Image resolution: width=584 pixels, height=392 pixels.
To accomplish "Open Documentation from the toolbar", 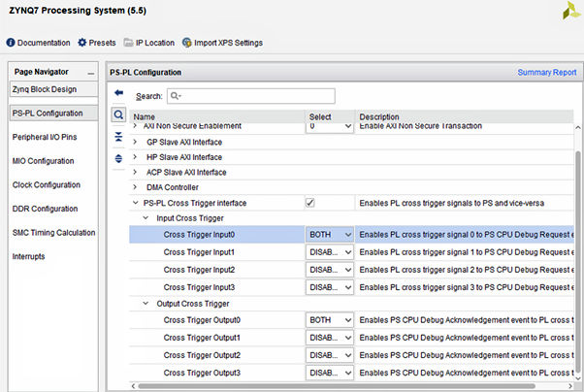I will (39, 43).
